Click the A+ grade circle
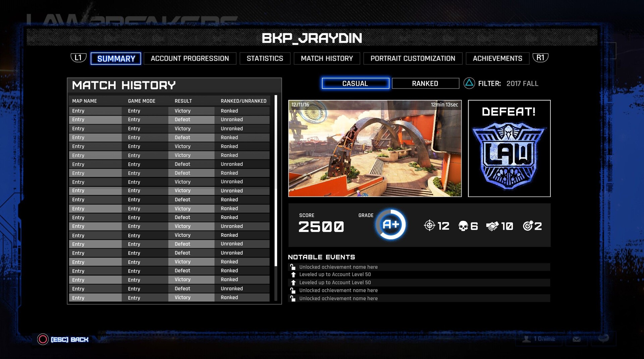 [391, 224]
